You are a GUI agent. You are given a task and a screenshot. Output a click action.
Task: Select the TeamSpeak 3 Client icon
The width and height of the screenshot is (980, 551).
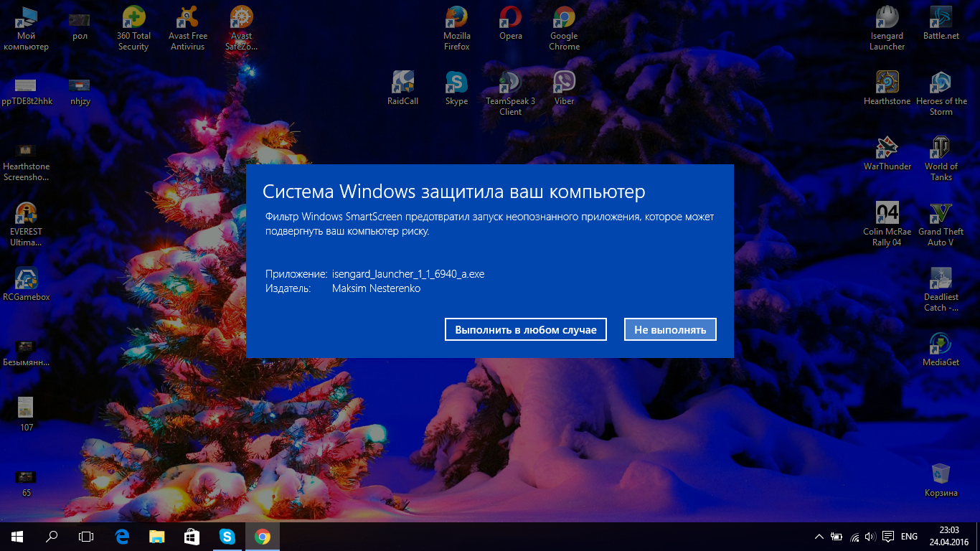(511, 93)
